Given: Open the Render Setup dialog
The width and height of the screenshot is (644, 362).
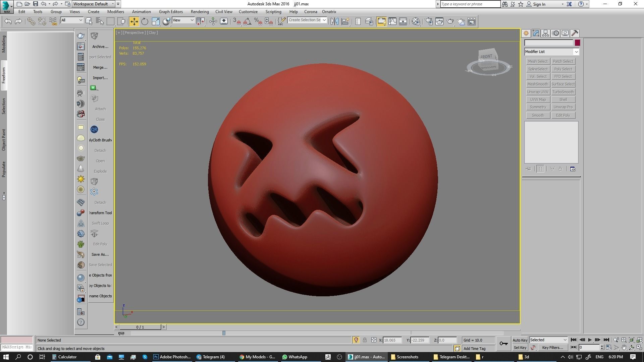Looking at the screenshot, I should 429,21.
